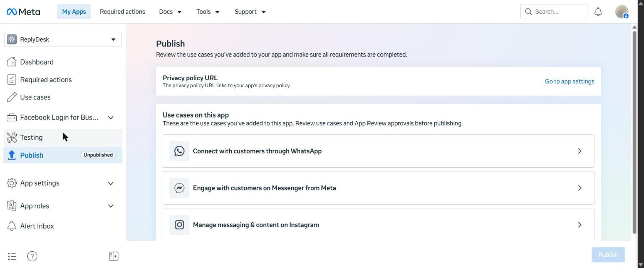644x268 pixels.
Task: Switch to the My Apps tab
Action: tap(74, 12)
